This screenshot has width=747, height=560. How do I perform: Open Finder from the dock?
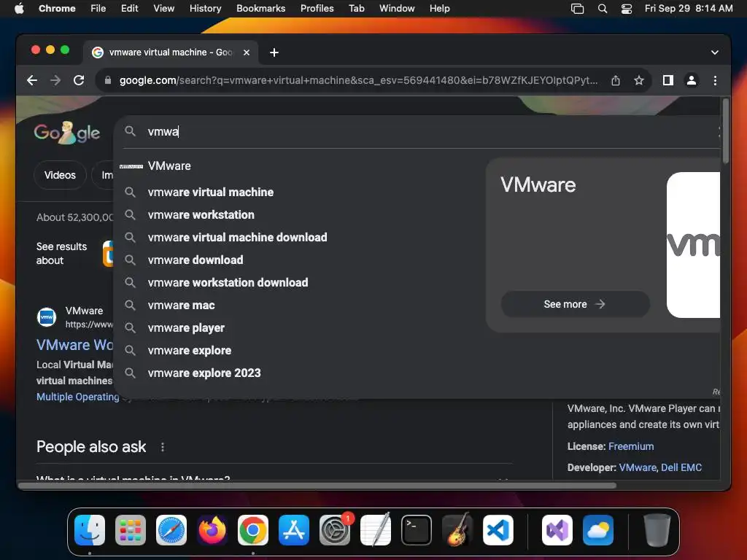90,530
